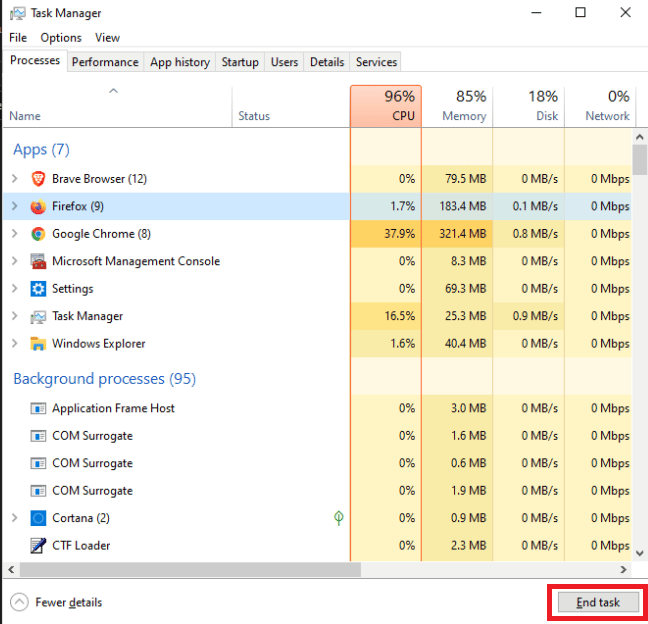Switch to the App history tab
Viewport: 648px width, 624px height.
180,62
